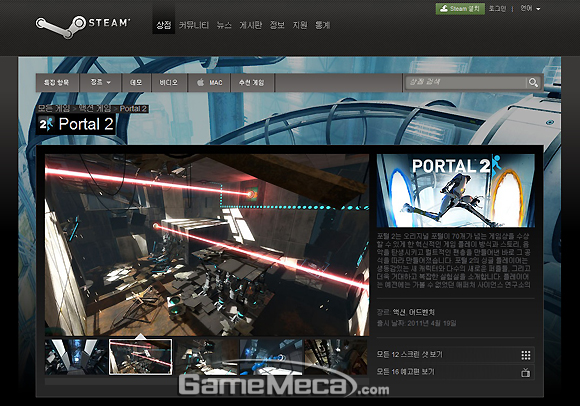Expand the 장르 genre dropdown
580x406 pixels.
[101, 82]
